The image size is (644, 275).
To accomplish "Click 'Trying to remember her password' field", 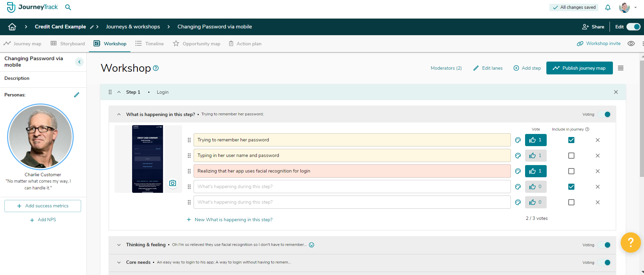I will pos(352,140).
